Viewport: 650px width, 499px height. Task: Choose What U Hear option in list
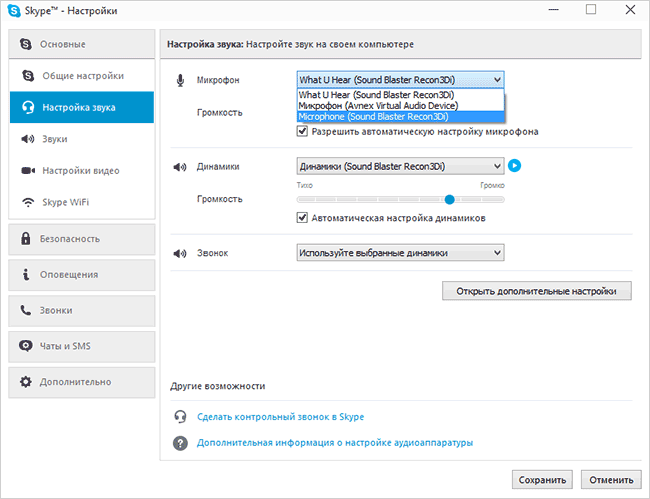point(400,95)
